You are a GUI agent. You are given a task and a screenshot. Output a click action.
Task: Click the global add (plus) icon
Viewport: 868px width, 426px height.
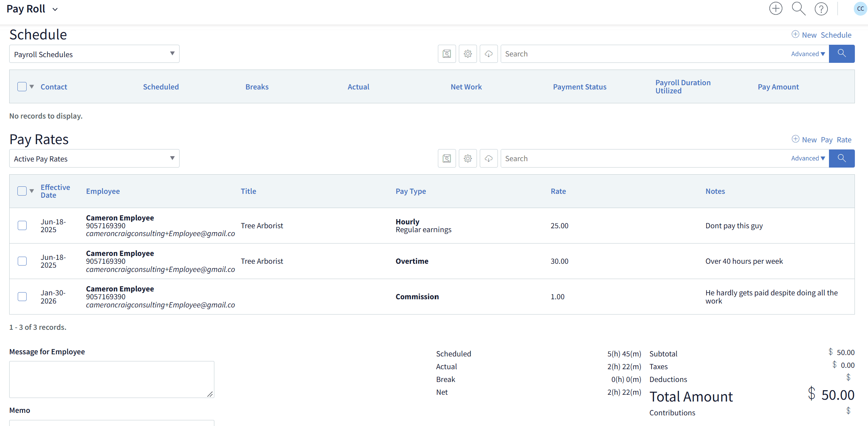(776, 9)
